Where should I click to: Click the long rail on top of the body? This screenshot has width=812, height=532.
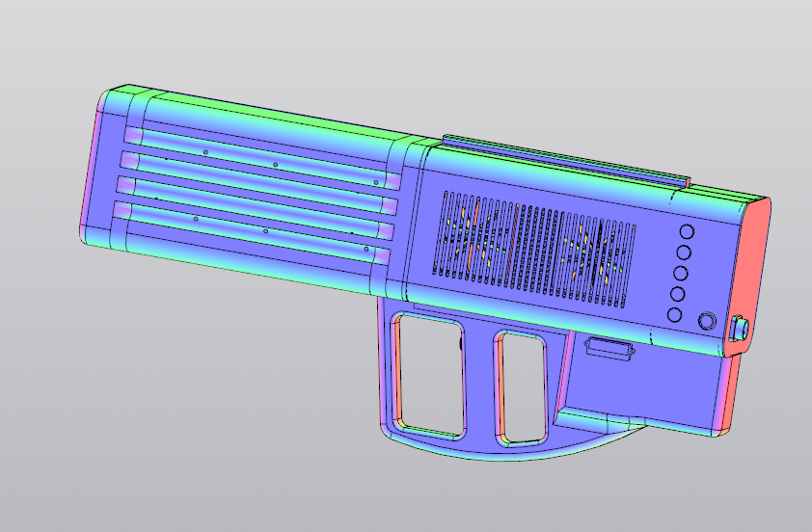(x=566, y=160)
